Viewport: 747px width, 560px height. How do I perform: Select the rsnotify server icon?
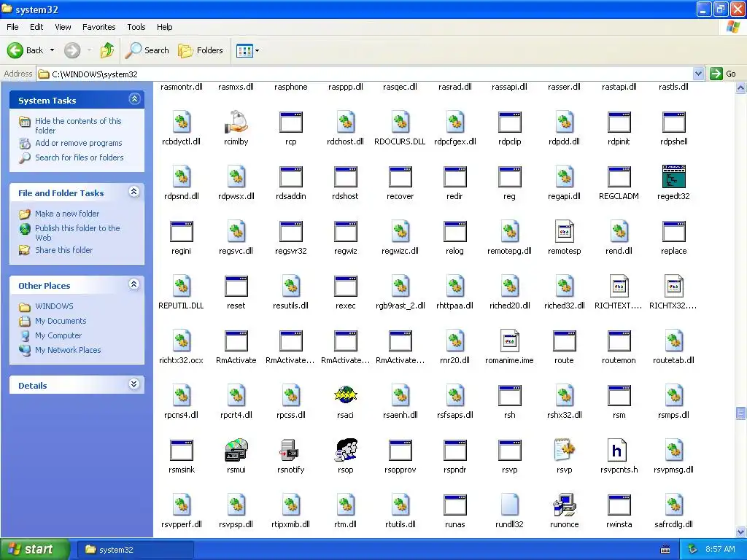tap(290, 450)
